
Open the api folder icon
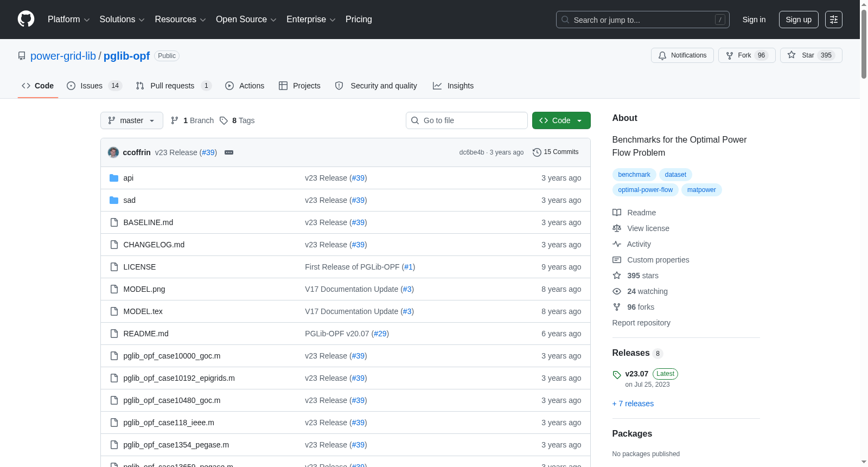[x=114, y=178]
